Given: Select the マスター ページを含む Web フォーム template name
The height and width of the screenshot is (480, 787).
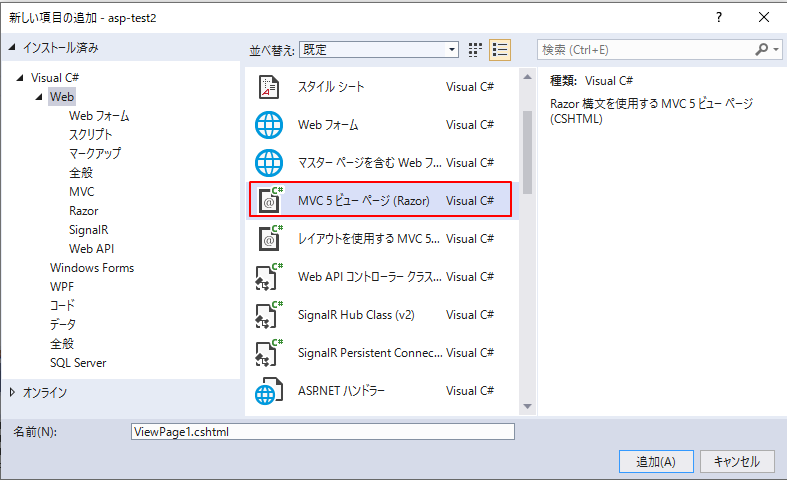Looking at the screenshot, I should click(369, 163).
